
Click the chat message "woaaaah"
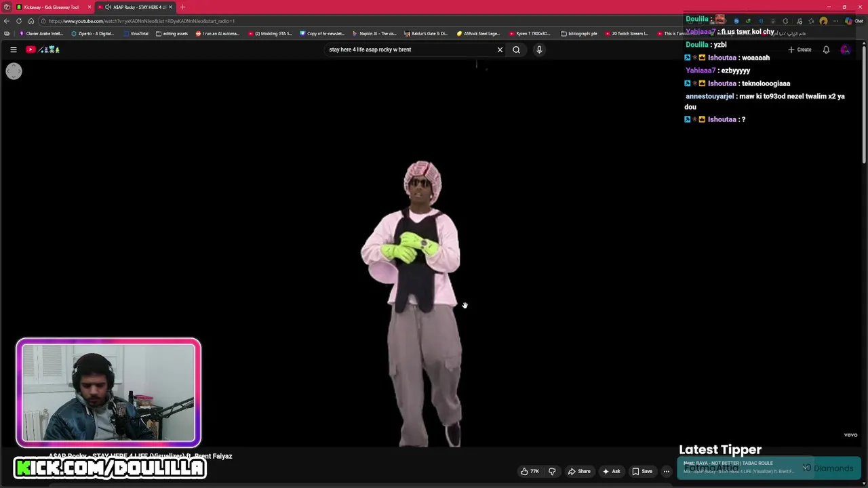tap(755, 58)
